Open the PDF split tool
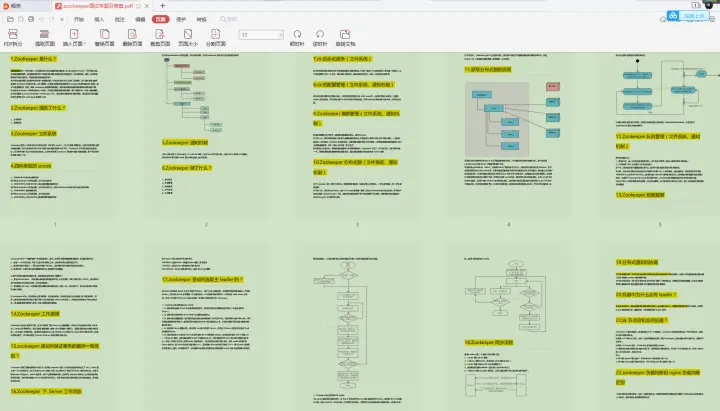Viewport: 720px width, 411px height. coord(13,37)
